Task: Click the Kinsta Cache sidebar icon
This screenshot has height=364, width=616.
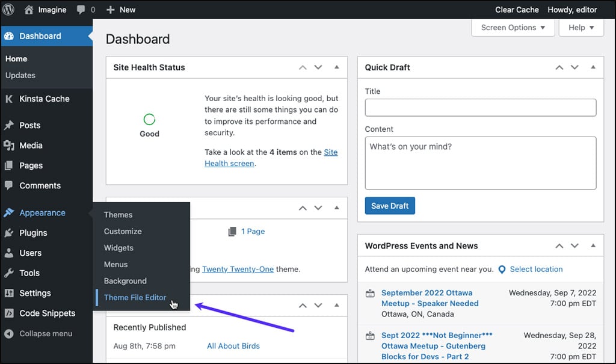Action: 9,99
